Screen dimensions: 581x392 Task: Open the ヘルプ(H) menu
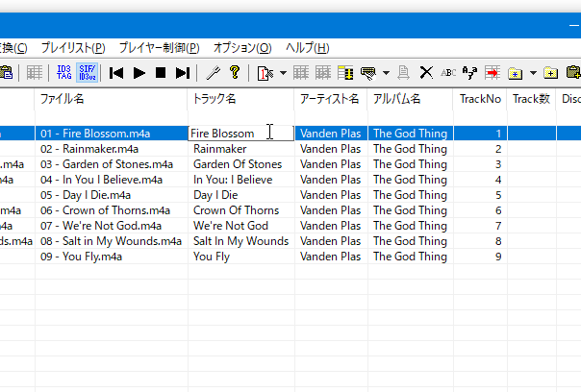pyautogui.click(x=307, y=48)
